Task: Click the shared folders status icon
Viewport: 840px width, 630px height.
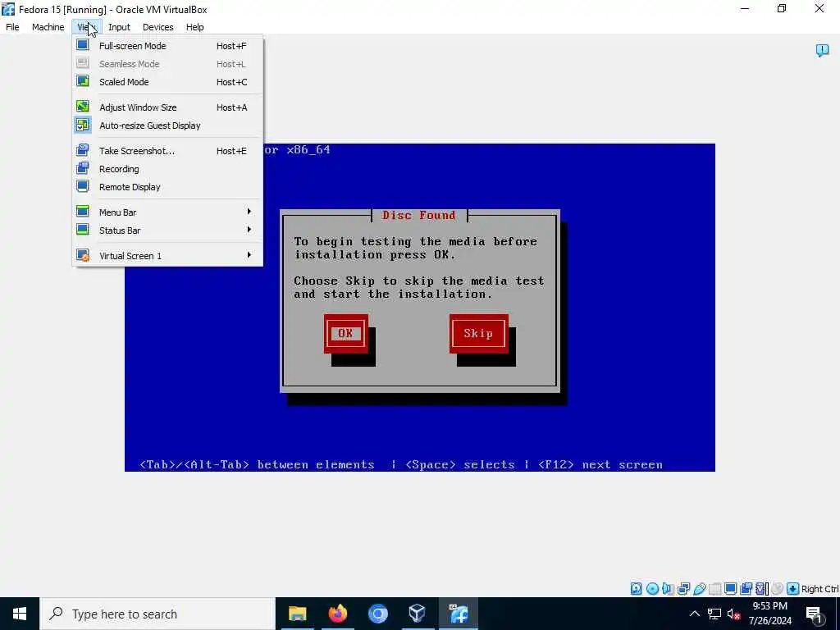Action: 714,589
